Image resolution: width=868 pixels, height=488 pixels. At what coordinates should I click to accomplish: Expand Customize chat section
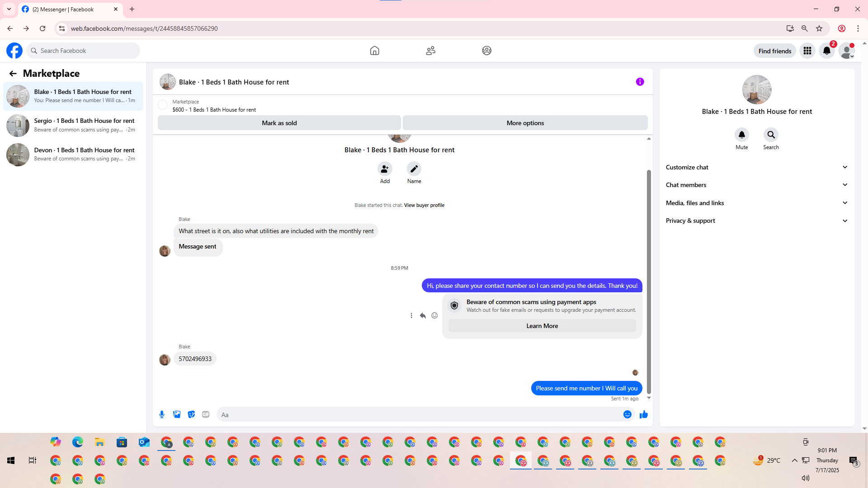pyautogui.click(x=757, y=167)
